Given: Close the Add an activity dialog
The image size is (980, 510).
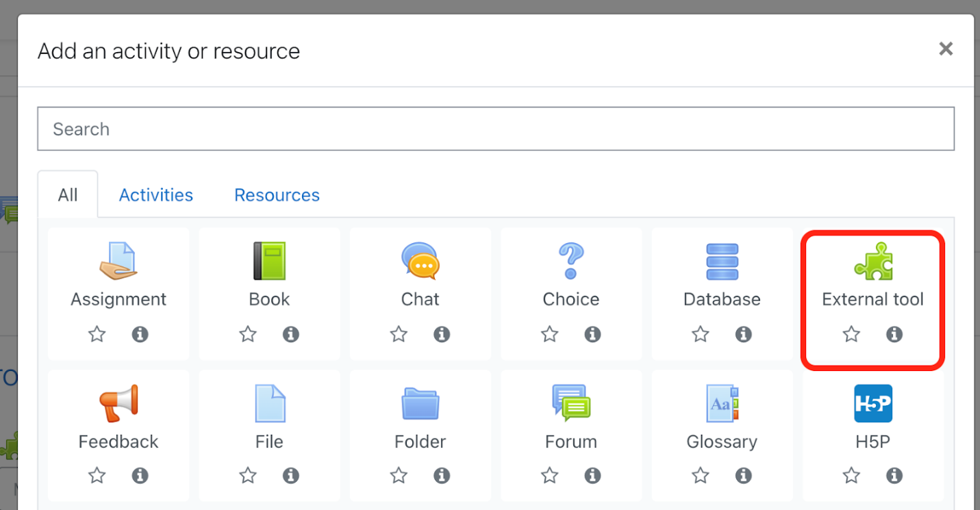Looking at the screenshot, I should 946,49.
